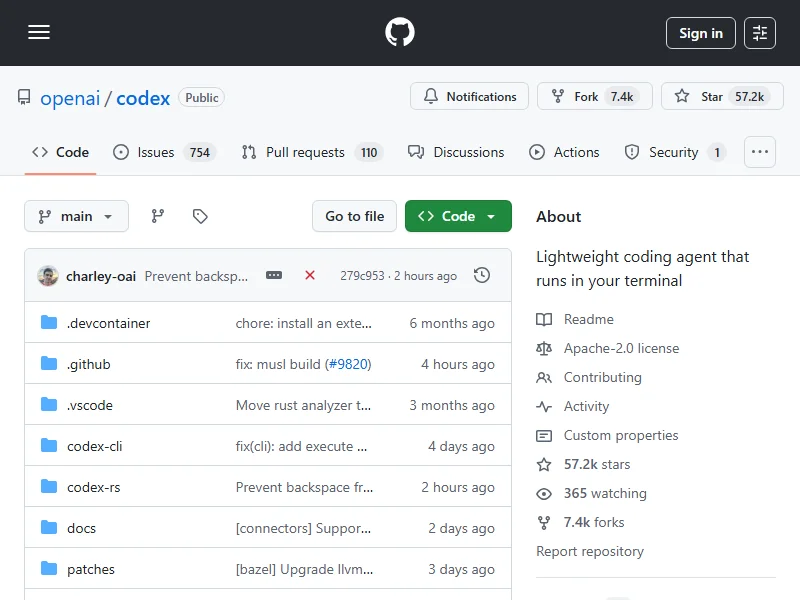View branches via the branch icon
This screenshot has width=800, height=600.
(x=158, y=216)
